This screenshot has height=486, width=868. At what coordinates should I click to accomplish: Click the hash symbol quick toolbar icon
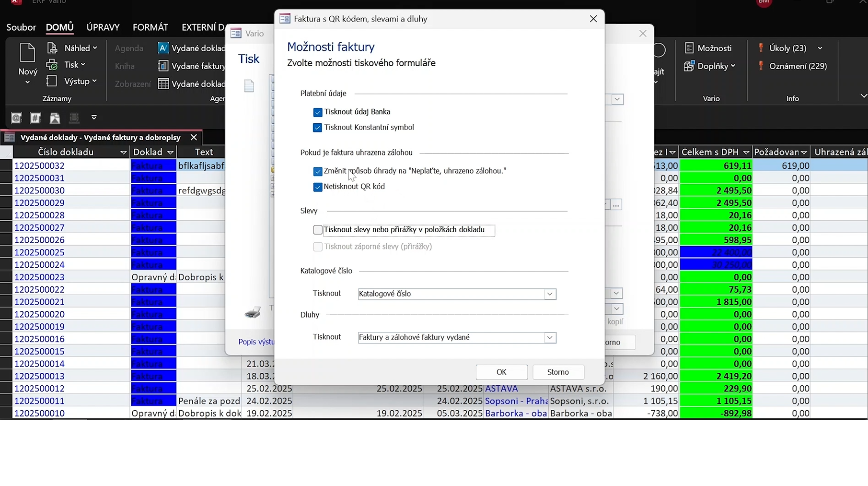pyautogui.click(x=35, y=118)
